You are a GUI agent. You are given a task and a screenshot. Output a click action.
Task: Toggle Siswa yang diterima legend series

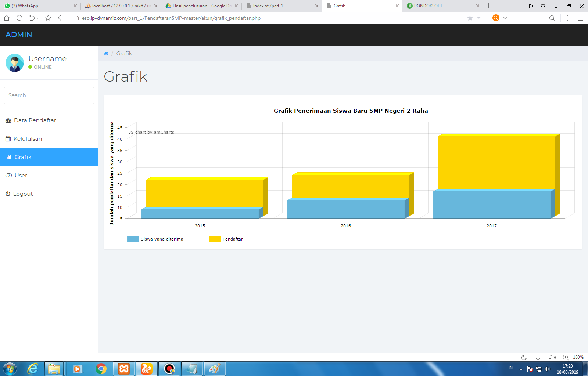coord(133,239)
